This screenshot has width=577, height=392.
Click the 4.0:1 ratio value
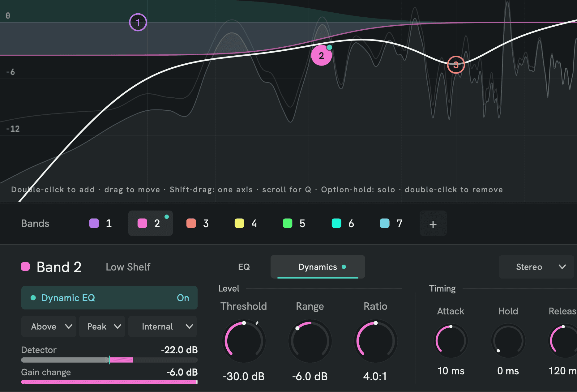pos(375,376)
